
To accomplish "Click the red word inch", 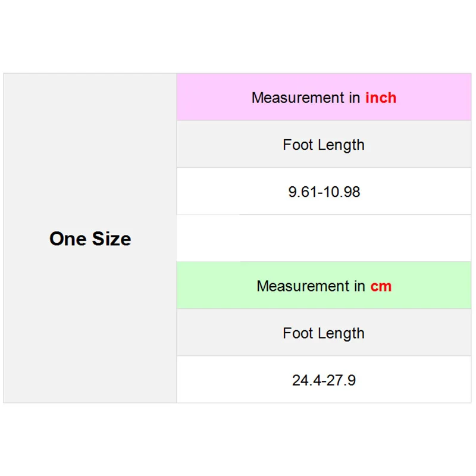I will click(x=381, y=98).
